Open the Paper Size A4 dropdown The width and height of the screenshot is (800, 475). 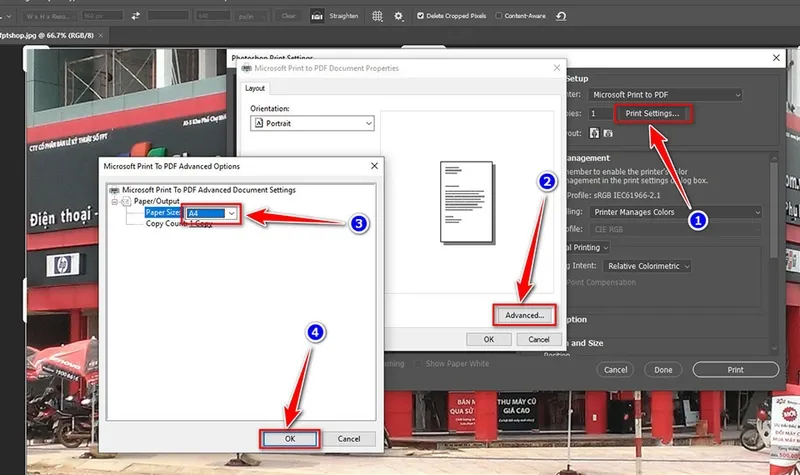[x=232, y=213]
